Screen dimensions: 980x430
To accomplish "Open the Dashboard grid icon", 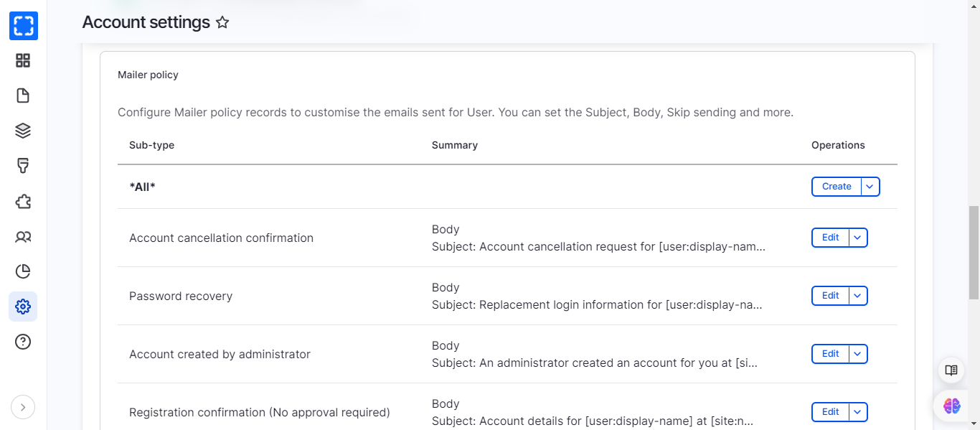I will coord(23,61).
